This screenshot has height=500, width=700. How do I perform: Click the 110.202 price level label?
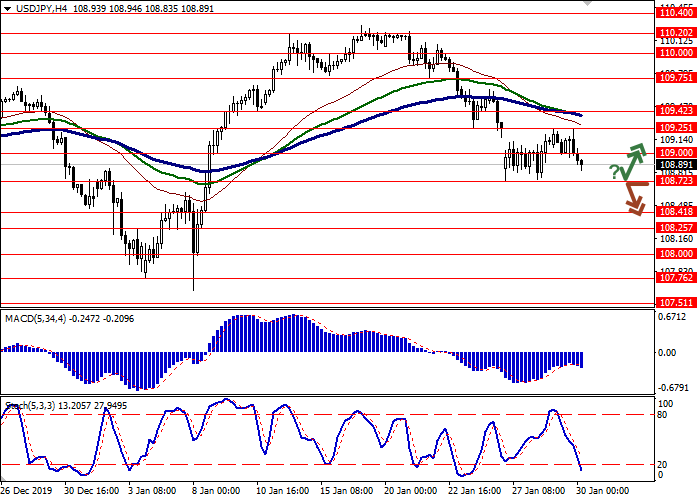676,33
